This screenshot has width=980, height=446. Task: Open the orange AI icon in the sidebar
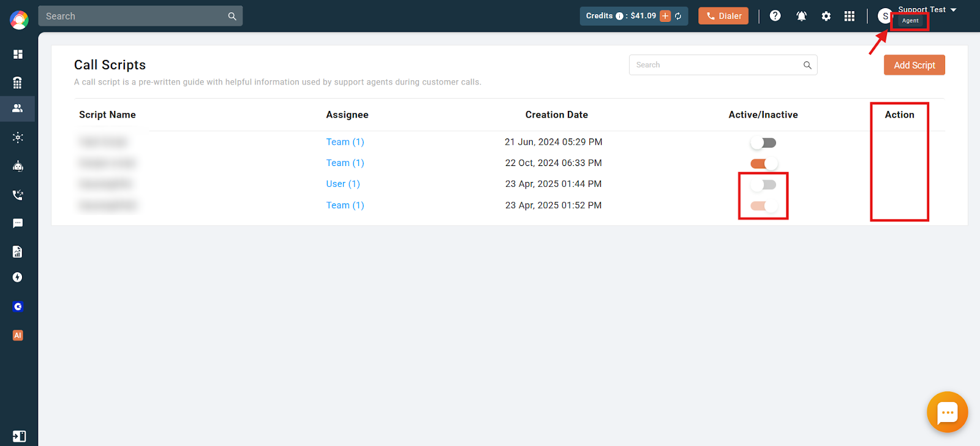pyautogui.click(x=18, y=335)
